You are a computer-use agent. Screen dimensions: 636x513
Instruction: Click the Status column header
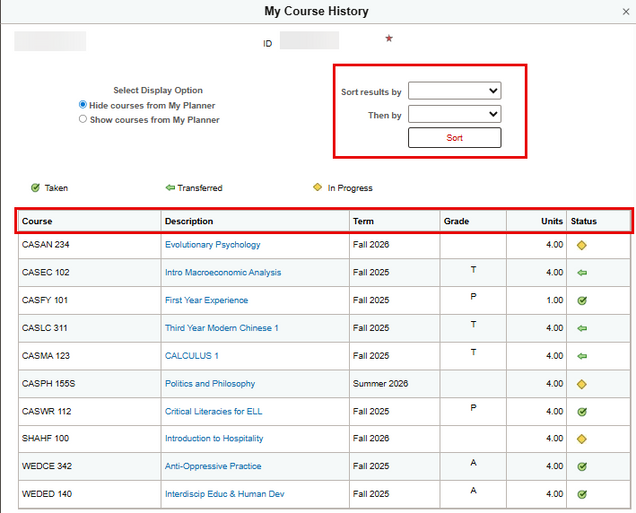tap(599, 221)
